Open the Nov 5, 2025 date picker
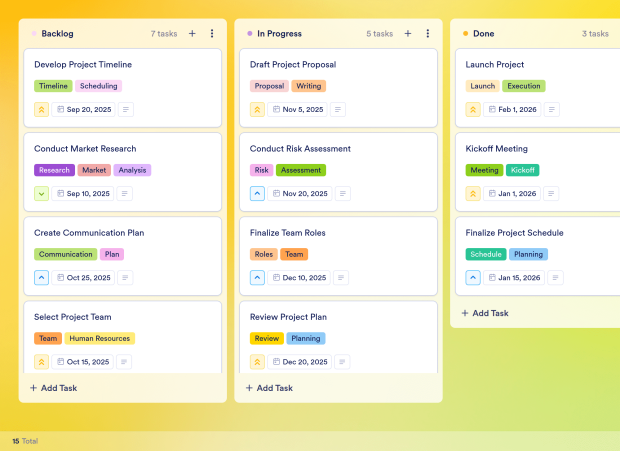 point(297,109)
